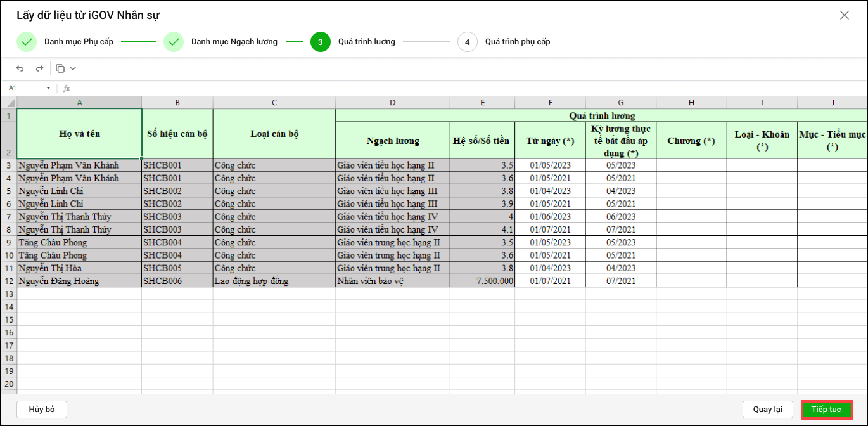The image size is (868, 426).
Task: Open the A1 cell name box dropdown
Action: tap(48, 88)
